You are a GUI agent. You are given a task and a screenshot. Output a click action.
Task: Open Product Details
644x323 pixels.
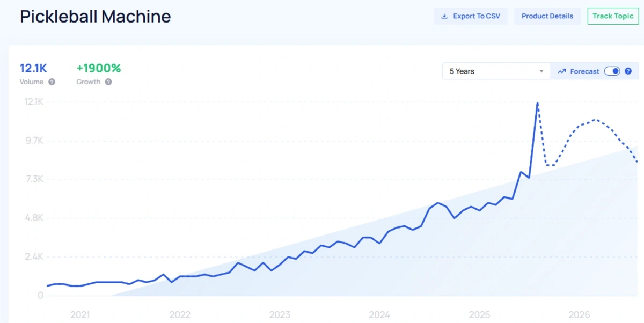(547, 16)
